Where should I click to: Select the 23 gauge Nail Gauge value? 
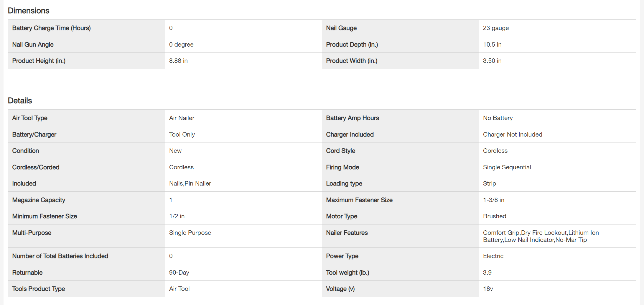[x=496, y=28]
